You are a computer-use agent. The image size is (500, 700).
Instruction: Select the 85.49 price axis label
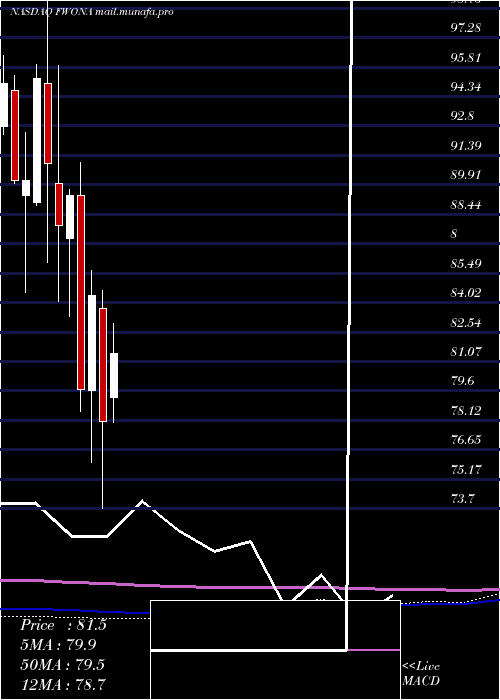[466, 264]
